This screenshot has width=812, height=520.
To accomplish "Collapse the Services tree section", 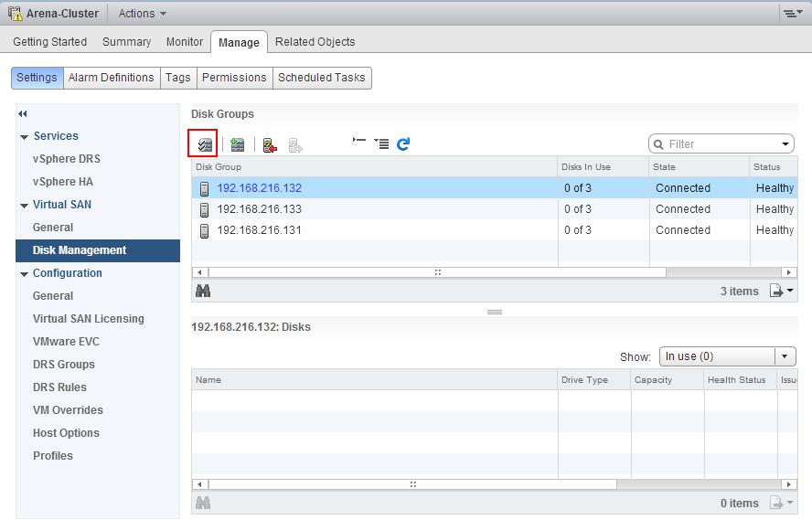I will [x=24, y=137].
